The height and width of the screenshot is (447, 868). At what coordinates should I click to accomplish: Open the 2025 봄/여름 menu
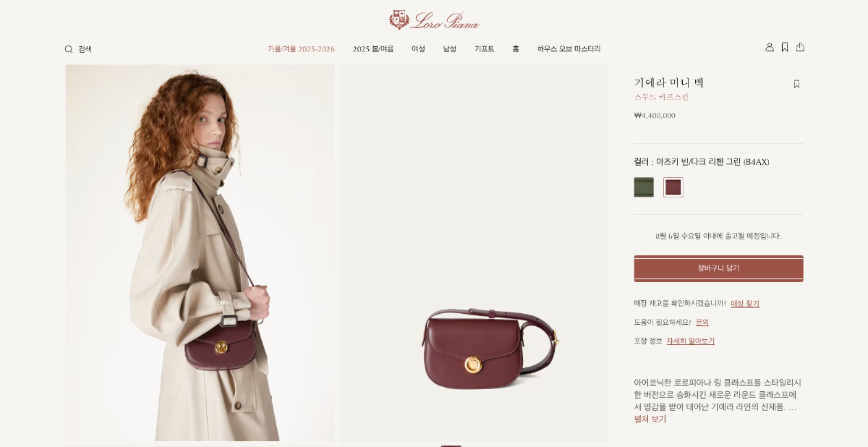(x=373, y=49)
